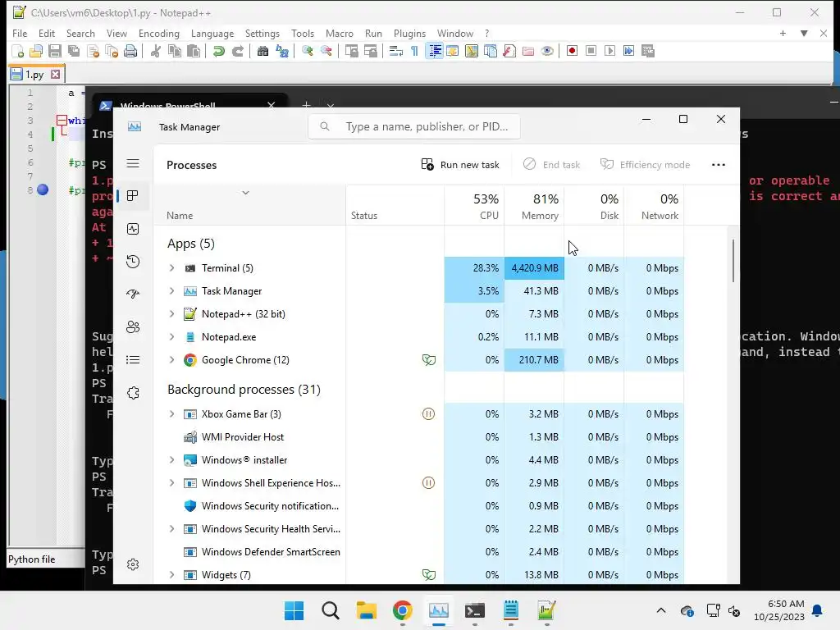Click the New file icon in Notepad++ toolbar

[17, 51]
